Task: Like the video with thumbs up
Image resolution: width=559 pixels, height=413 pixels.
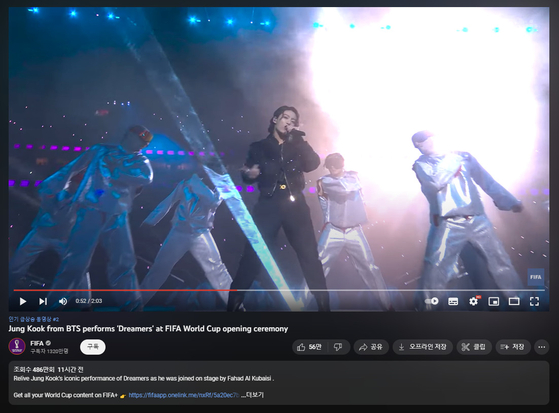Action: pos(309,347)
